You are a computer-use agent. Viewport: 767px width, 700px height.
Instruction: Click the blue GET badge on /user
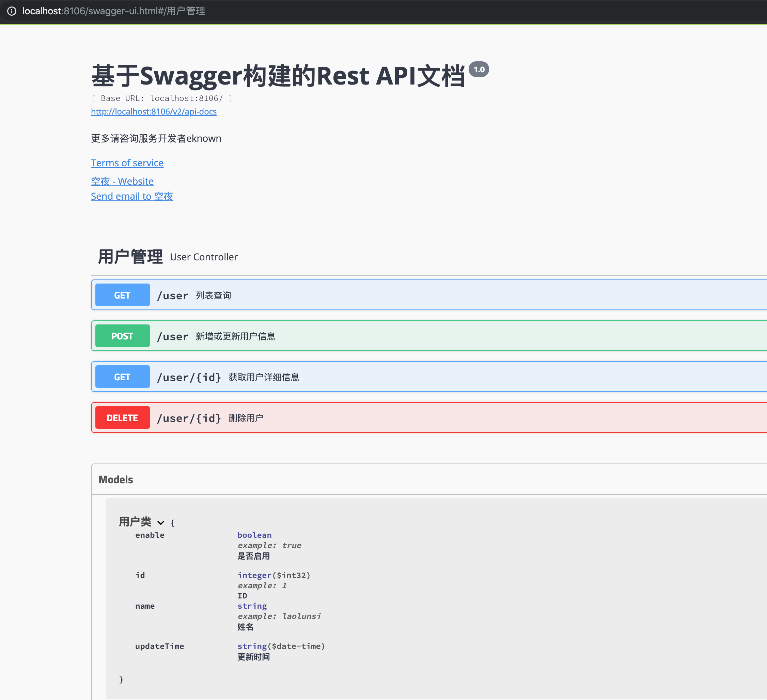point(122,294)
